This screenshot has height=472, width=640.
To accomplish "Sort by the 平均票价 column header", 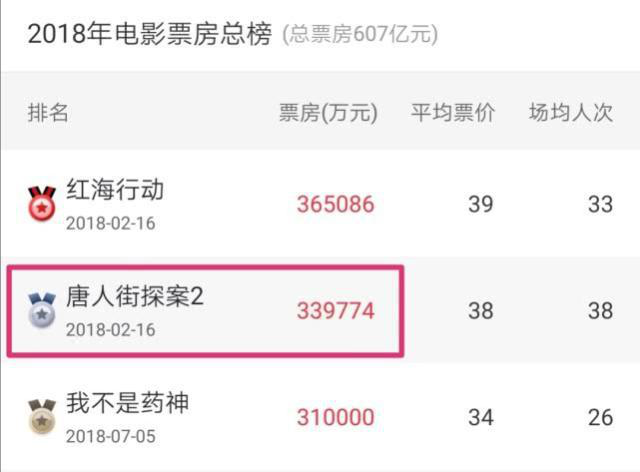I will (x=453, y=112).
